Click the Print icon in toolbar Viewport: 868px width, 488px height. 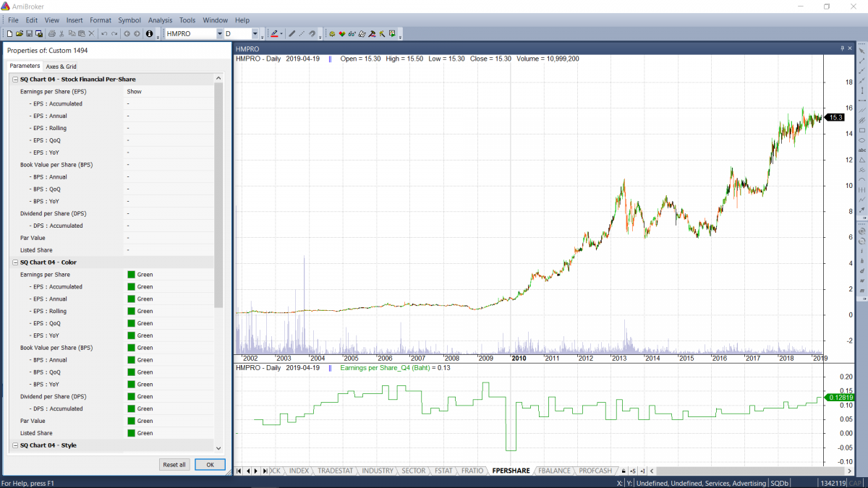[52, 34]
